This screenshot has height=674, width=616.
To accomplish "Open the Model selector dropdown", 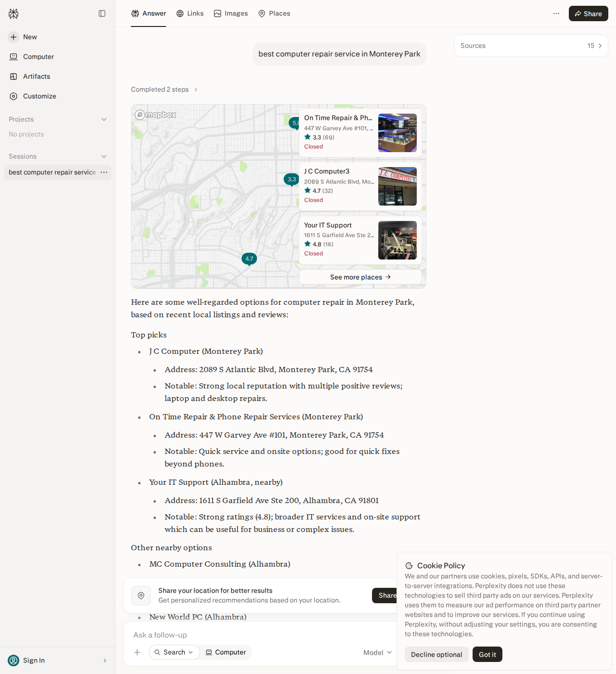I will click(x=378, y=653).
